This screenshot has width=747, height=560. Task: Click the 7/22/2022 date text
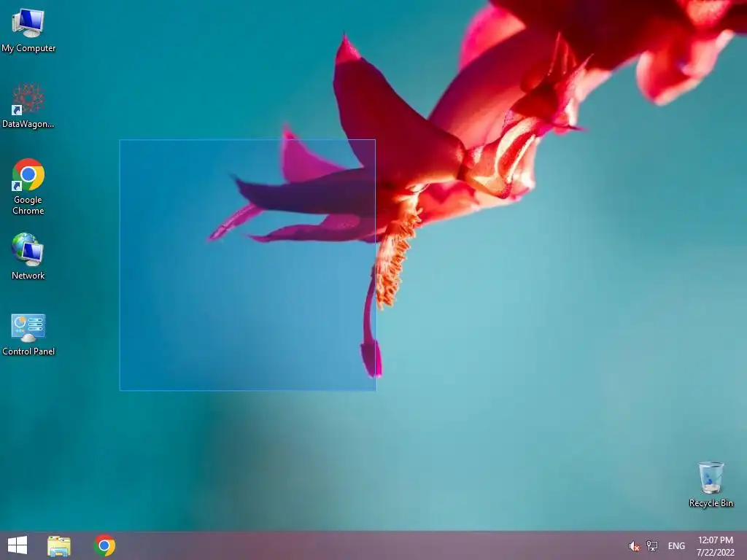point(715,553)
